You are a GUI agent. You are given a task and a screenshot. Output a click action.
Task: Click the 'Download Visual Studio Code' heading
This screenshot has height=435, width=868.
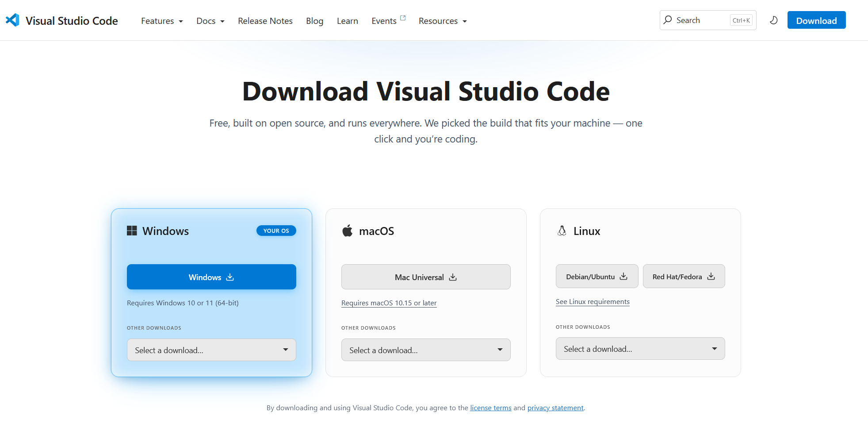[x=426, y=92]
